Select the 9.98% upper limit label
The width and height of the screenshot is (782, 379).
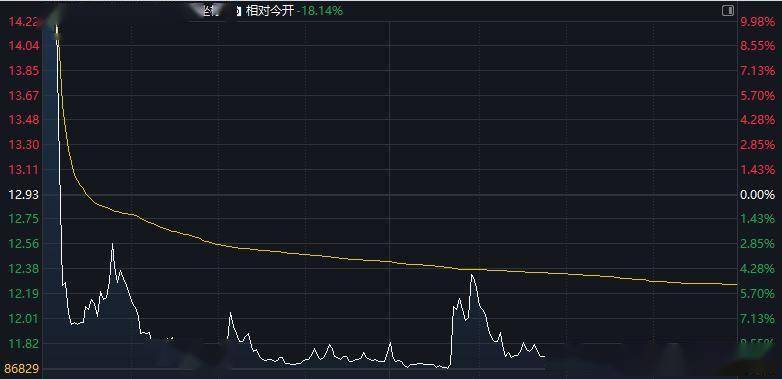pyautogui.click(x=758, y=21)
